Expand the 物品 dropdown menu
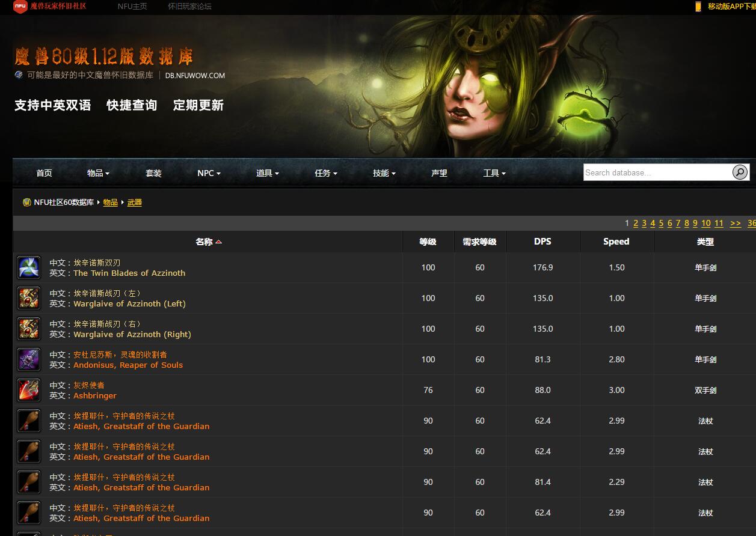Image resolution: width=756 pixels, height=536 pixels. tap(98, 173)
